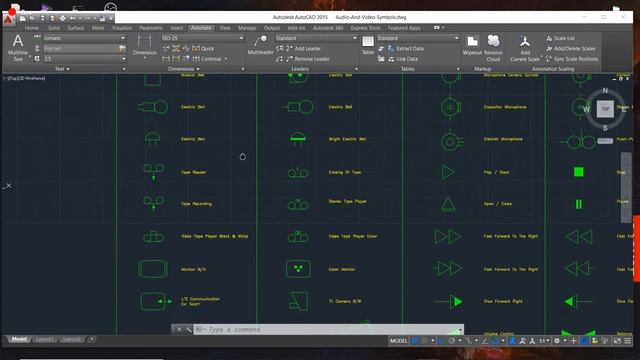This screenshot has width=640, height=360.
Task: Click the wrench icon in command line
Action: tap(188, 329)
